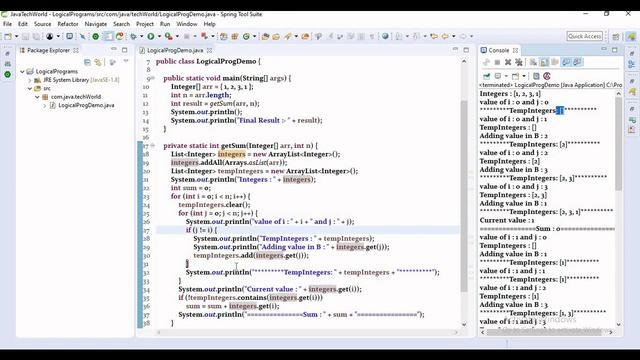Maximize the Console view
The width and height of the screenshot is (640, 360).
point(615,50)
